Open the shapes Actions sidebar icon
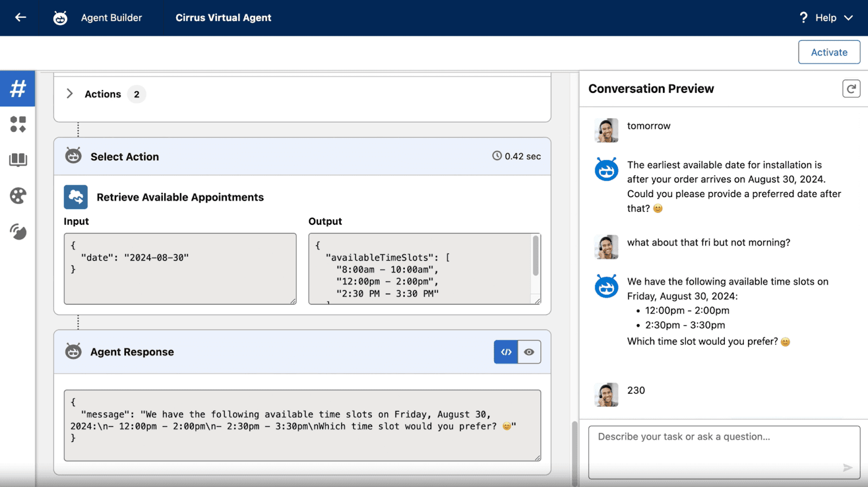Viewport: 868px width, 487px height. point(18,124)
